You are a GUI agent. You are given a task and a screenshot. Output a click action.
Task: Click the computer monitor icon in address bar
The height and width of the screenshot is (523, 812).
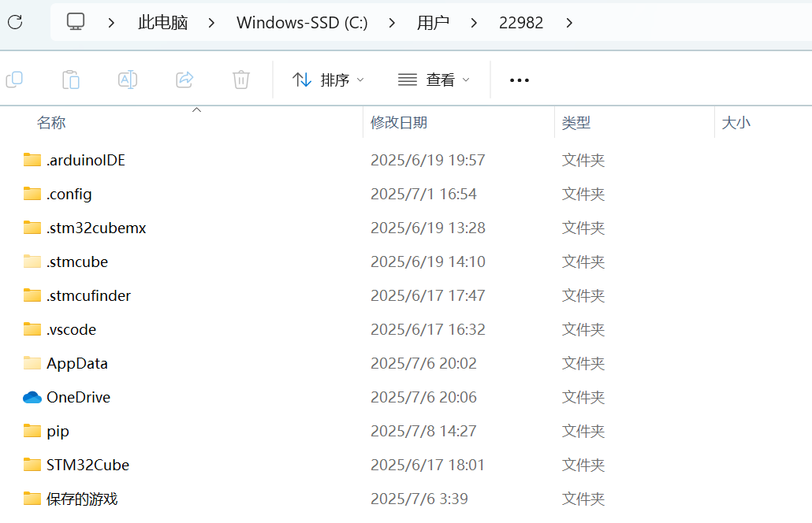click(76, 22)
